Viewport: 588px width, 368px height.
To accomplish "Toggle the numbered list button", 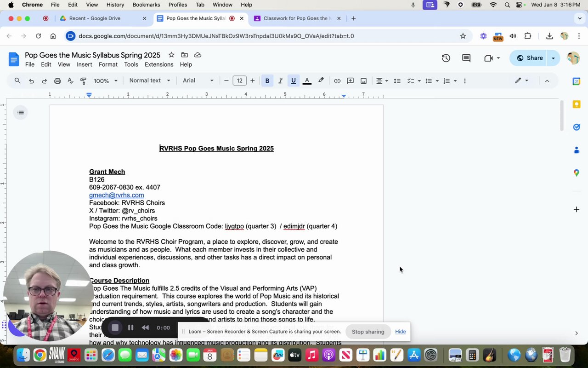I will [447, 81].
